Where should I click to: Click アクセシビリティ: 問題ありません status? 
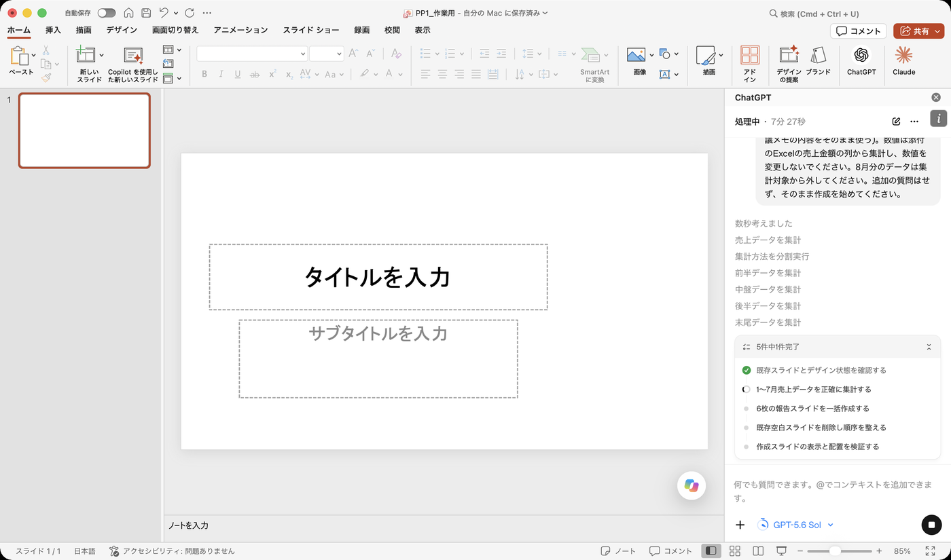(x=172, y=550)
